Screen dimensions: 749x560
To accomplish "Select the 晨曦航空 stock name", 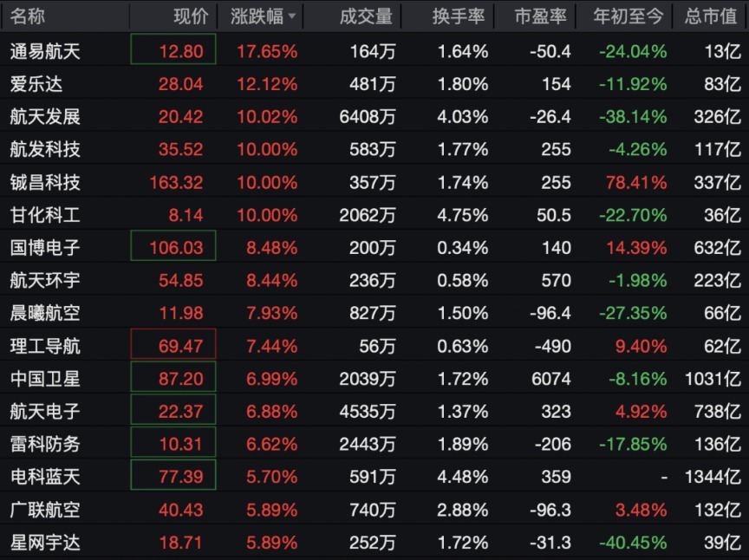I will pos(45,313).
